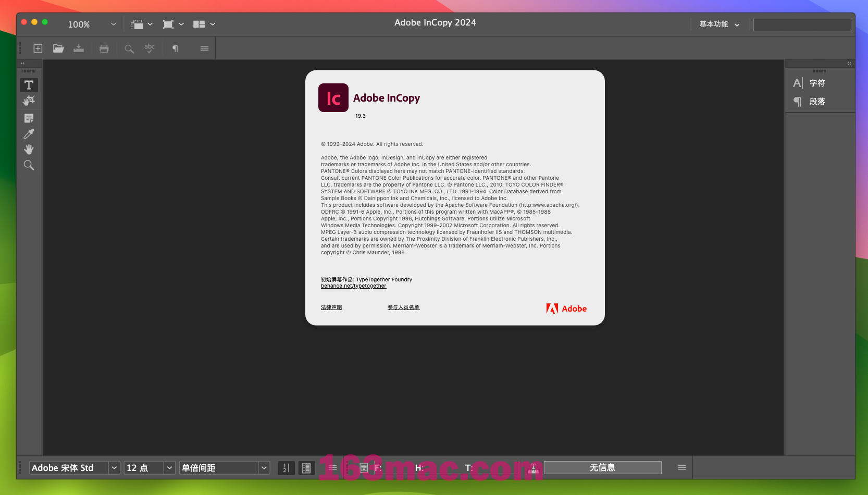The width and height of the screenshot is (868, 495).
Task: Open the 字符 character panel
Action: 817,83
